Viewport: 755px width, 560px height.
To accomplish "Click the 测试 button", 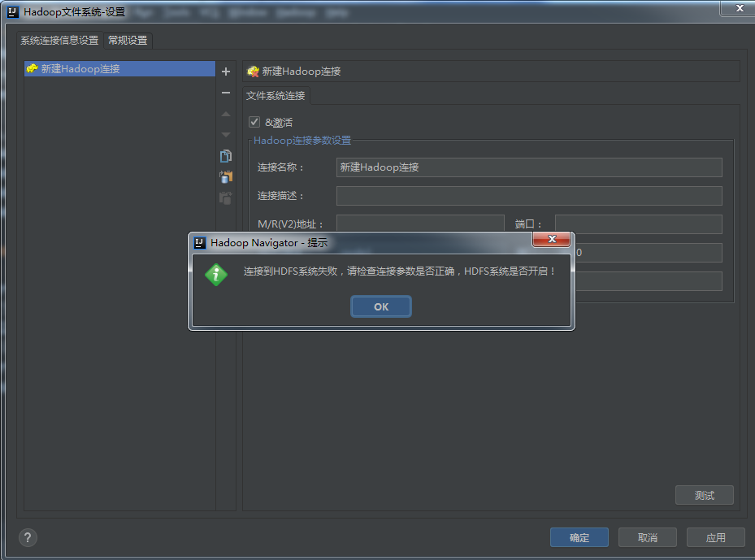I will pyautogui.click(x=705, y=495).
